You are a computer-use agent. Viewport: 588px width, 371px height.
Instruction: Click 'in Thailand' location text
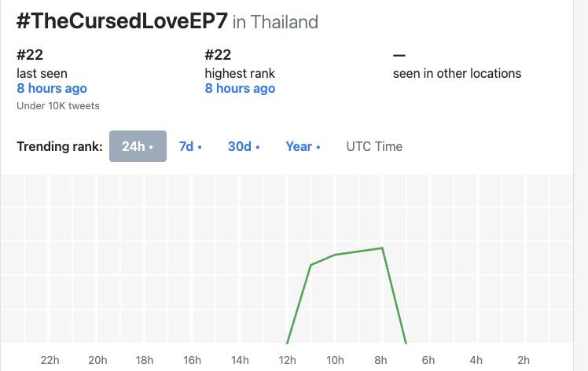pos(275,22)
